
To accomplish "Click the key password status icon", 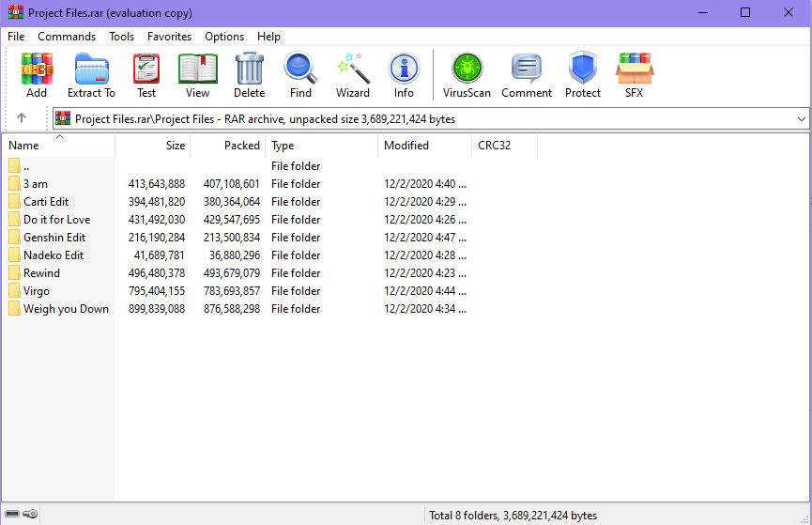I will 31,514.
